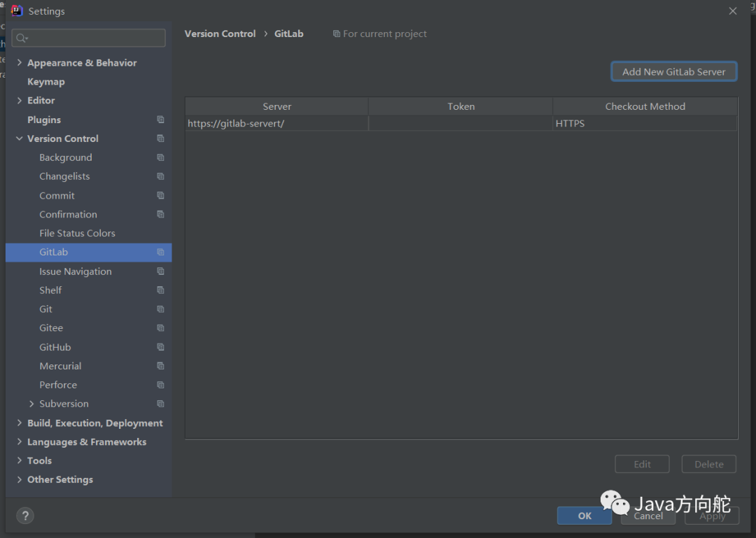
Task: Click the project-level icon next to Perforce
Action: [x=160, y=385]
